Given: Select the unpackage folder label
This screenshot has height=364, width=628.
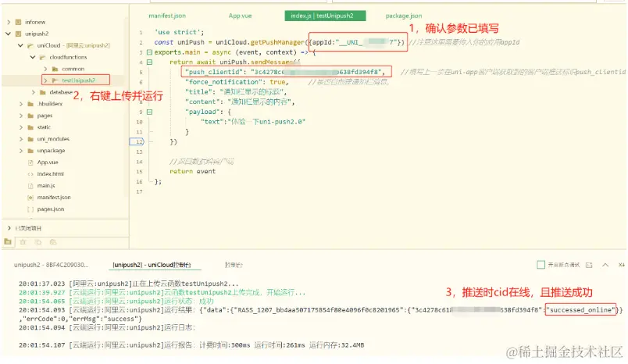Looking at the screenshot, I should click(51, 151).
